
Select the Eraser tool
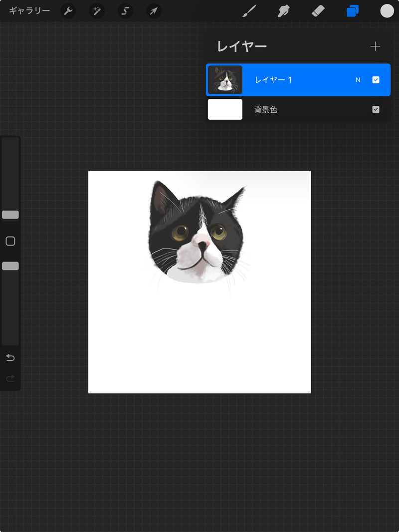tap(318, 11)
